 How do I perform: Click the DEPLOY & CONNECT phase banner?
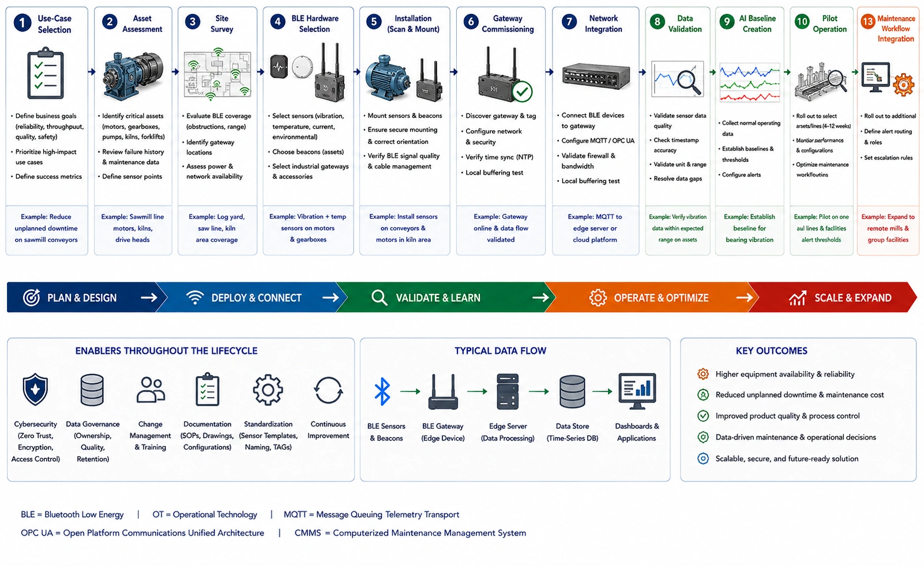coord(251,297)
